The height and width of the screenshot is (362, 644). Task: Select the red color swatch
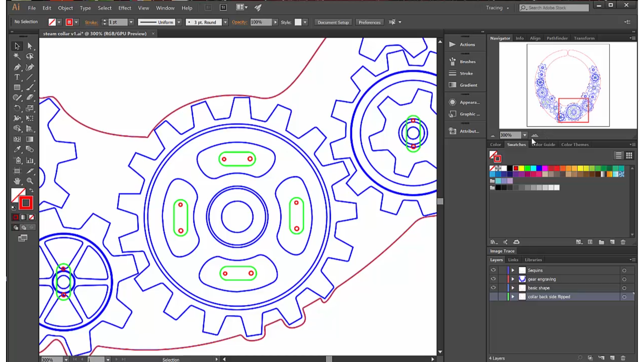tap(515, 168)
